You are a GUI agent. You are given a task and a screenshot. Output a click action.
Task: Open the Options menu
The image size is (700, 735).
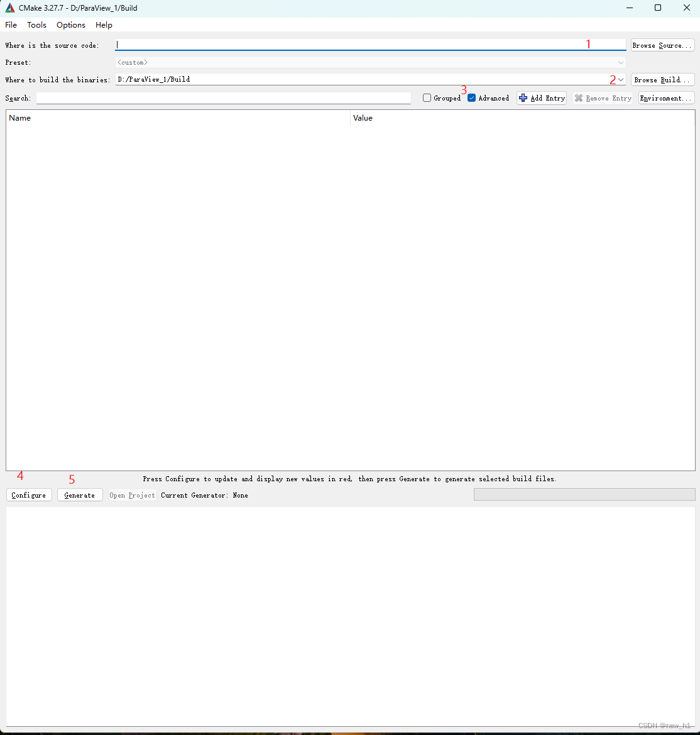[x=71, y=25]
